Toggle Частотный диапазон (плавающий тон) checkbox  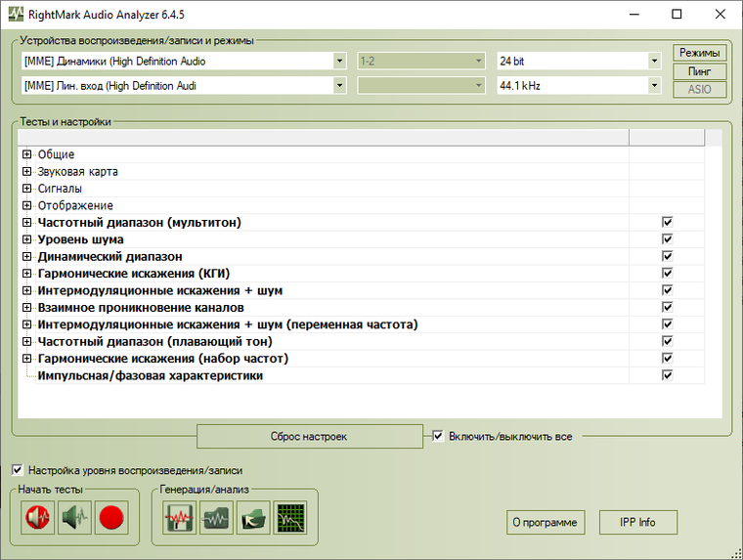(x=667, y=342)
